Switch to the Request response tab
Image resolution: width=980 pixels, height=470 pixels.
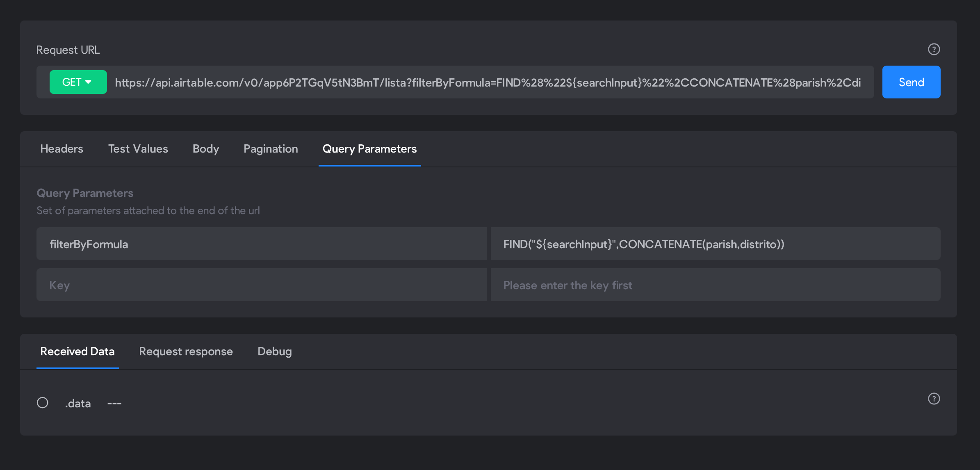coord(186,351)
